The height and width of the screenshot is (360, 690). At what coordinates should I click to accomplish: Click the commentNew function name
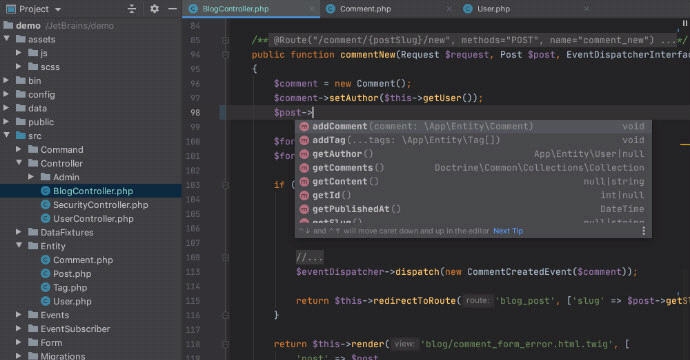point(368,55)
